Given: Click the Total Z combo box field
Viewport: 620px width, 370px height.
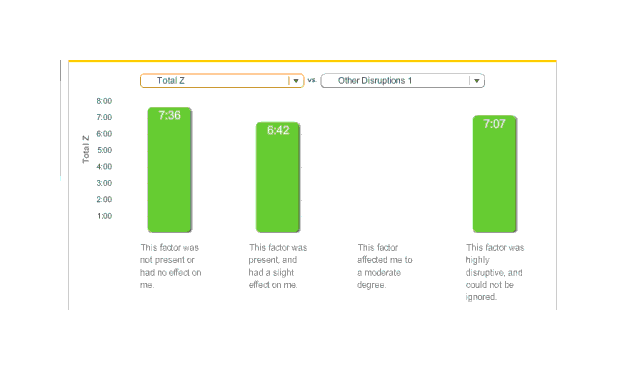Looking at the screenshot, I should 222,81.
